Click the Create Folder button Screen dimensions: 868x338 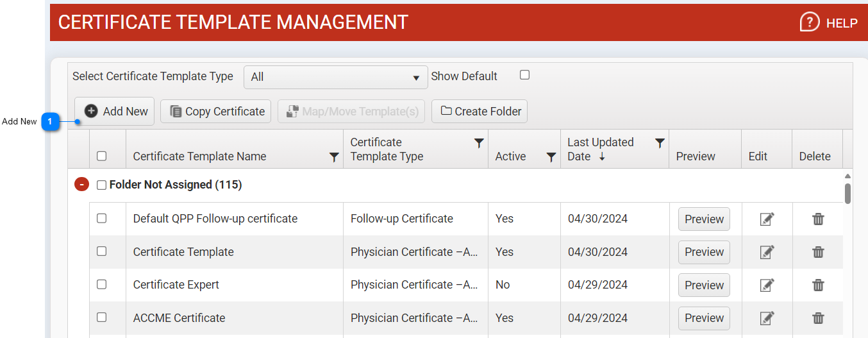pos(480,112)
